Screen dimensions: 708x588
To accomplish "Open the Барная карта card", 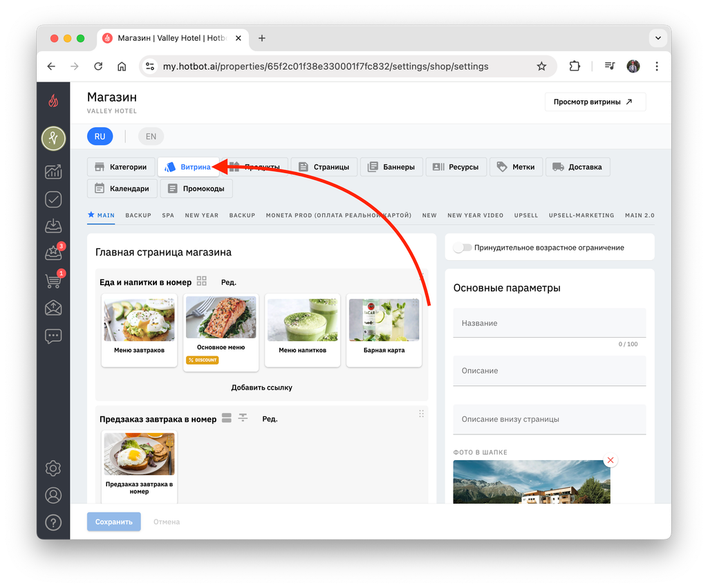I will (384, 331).
